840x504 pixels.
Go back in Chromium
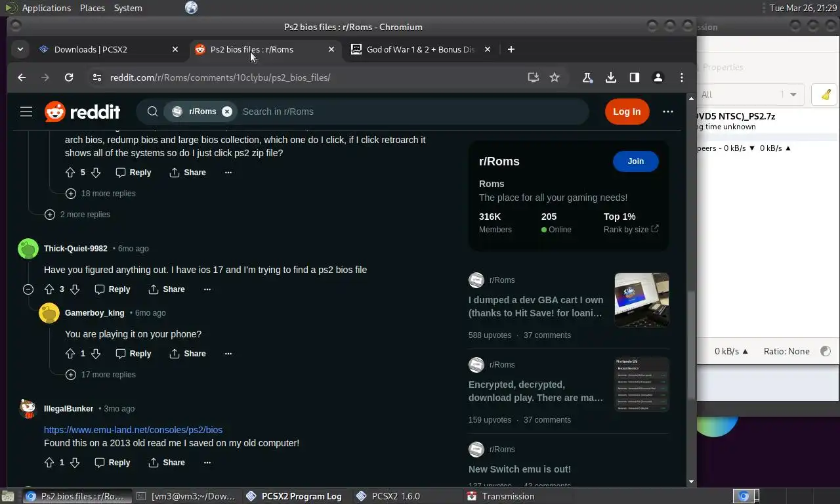[x=22, y=77]
